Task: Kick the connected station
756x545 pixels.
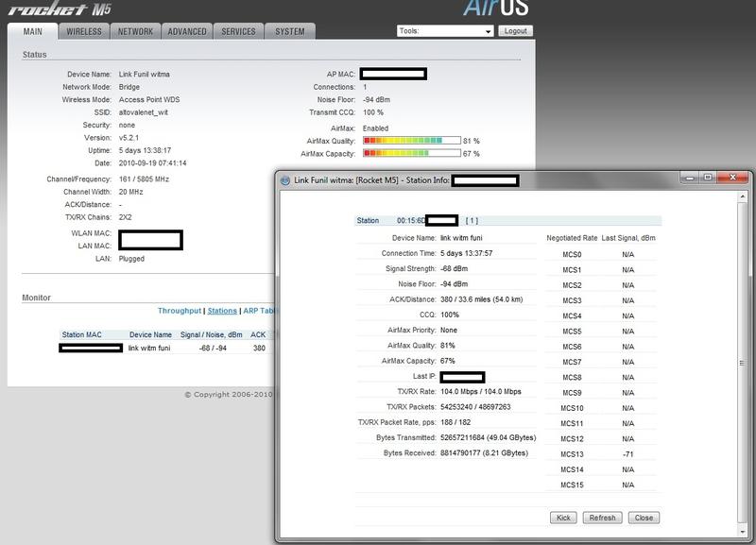Action: click(x=563, y=518)
